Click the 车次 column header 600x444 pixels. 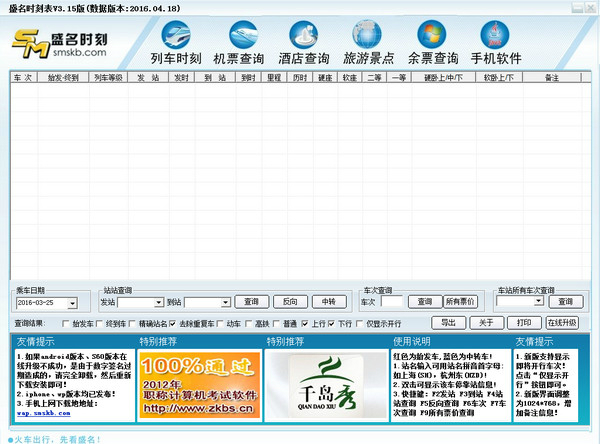pyautogui.click(x=23, y=78)
